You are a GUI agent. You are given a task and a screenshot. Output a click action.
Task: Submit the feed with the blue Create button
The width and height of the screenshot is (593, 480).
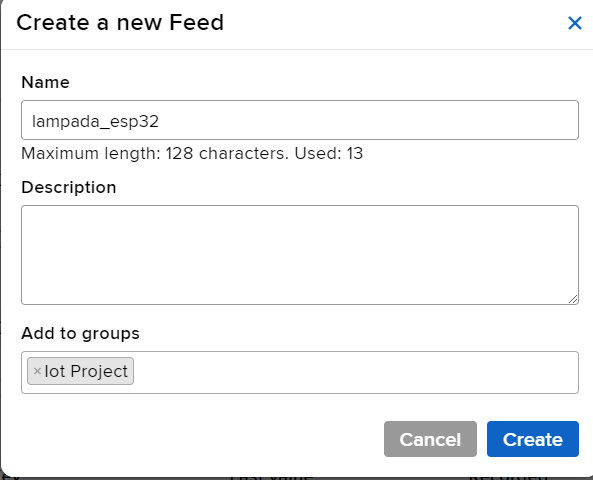(532, 439)
